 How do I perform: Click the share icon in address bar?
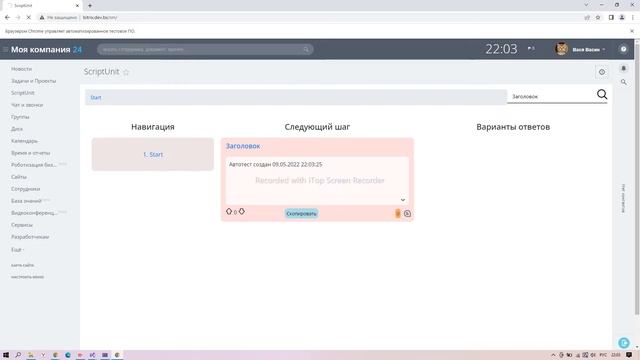point(587,17)
